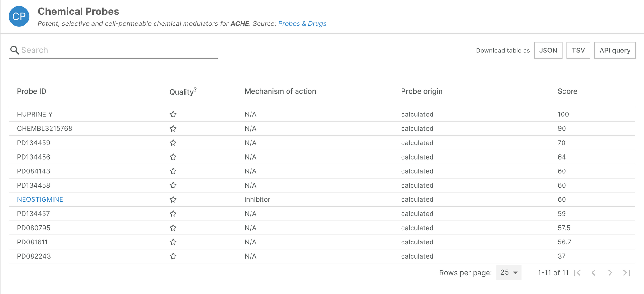Open the NEOSTIGMINE probe link
This screenshot has height=294, width=644.
point(40,199)
